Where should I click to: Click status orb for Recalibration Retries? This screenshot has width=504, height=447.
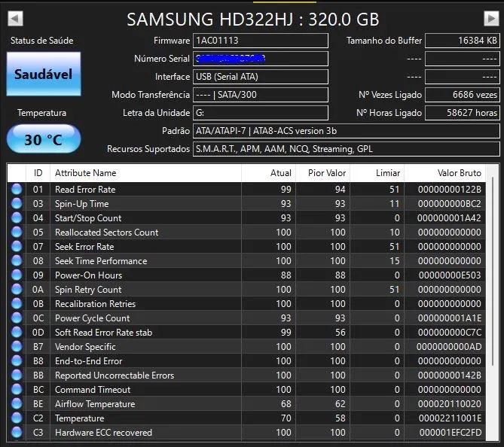17,303
